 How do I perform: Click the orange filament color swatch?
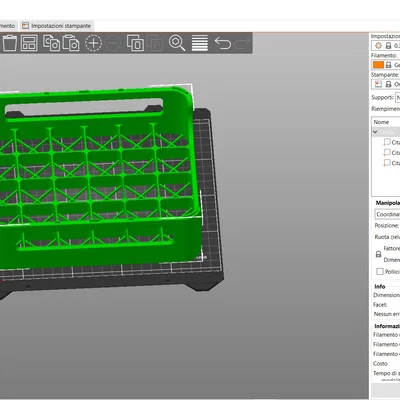(378, 65)
